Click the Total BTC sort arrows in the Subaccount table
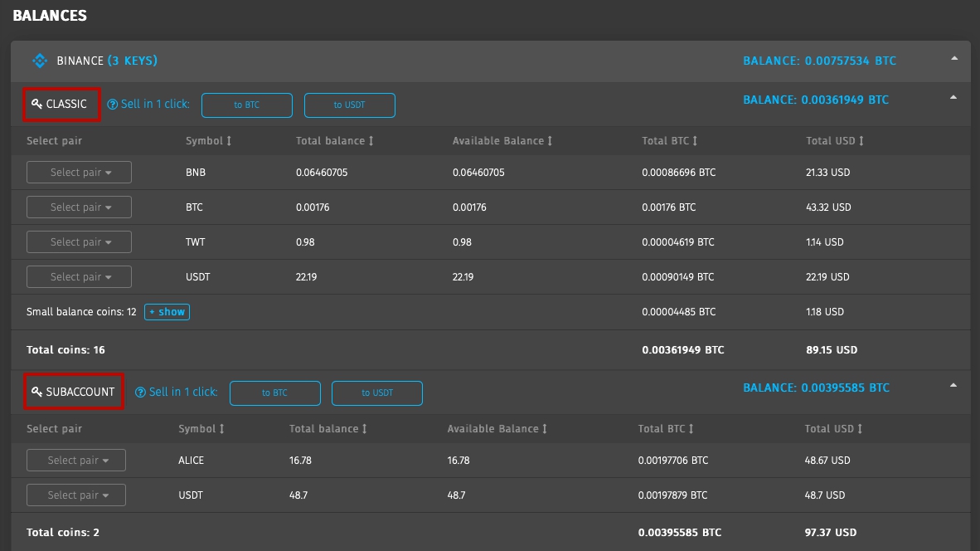Viewport: 980px width, 551px height. coord(691,428)
